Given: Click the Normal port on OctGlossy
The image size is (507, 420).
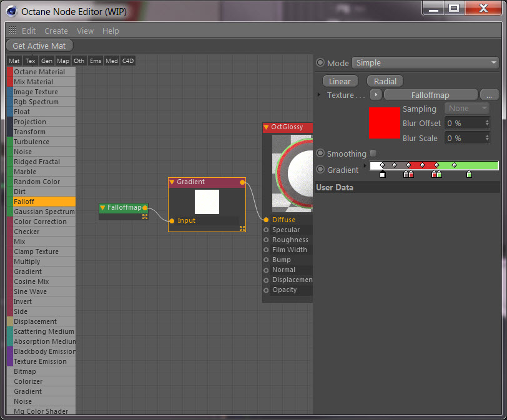Looking at the screenshot, I should point(266,270).
